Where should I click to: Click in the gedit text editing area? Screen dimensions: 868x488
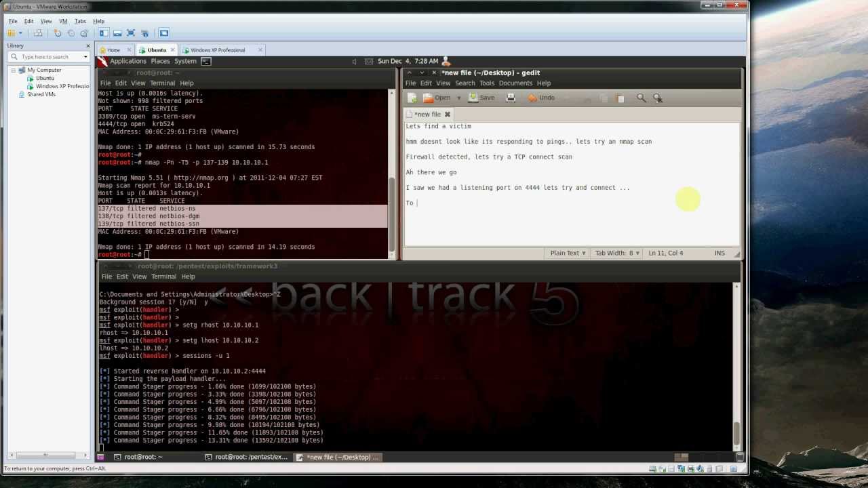pos(571,183)
